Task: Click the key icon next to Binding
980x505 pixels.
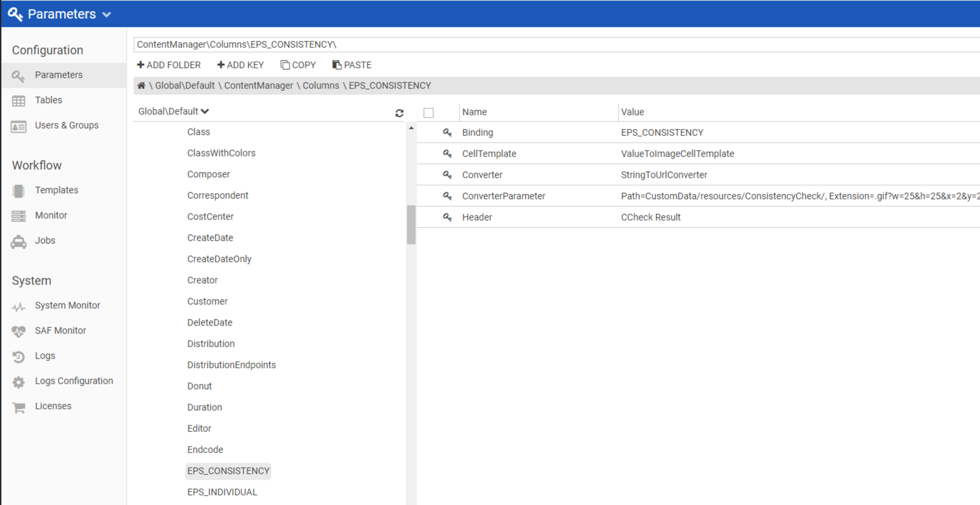Action: pos(447,132)
